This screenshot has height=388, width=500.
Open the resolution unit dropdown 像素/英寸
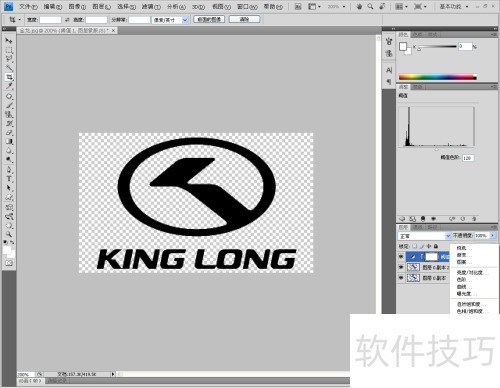point(170,20)
